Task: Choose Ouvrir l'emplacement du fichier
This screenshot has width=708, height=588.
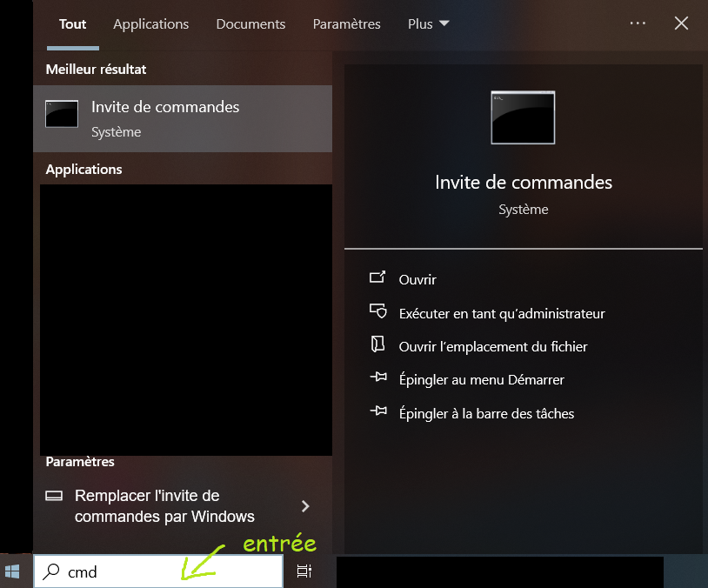Action: pyautogui.click(x=493, y=346)
